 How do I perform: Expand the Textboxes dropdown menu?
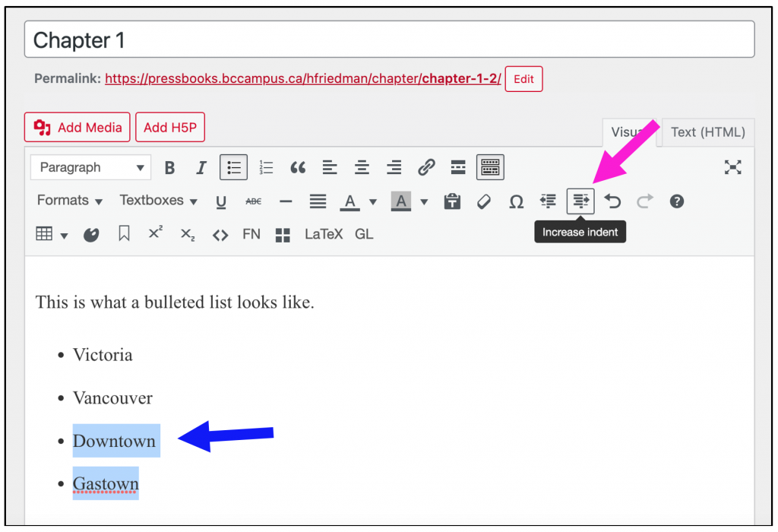click(x=158, y=201)
